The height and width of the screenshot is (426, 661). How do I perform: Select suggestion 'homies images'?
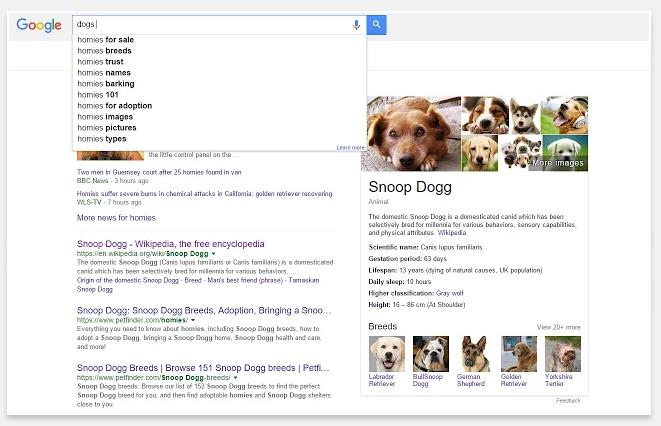105,116
